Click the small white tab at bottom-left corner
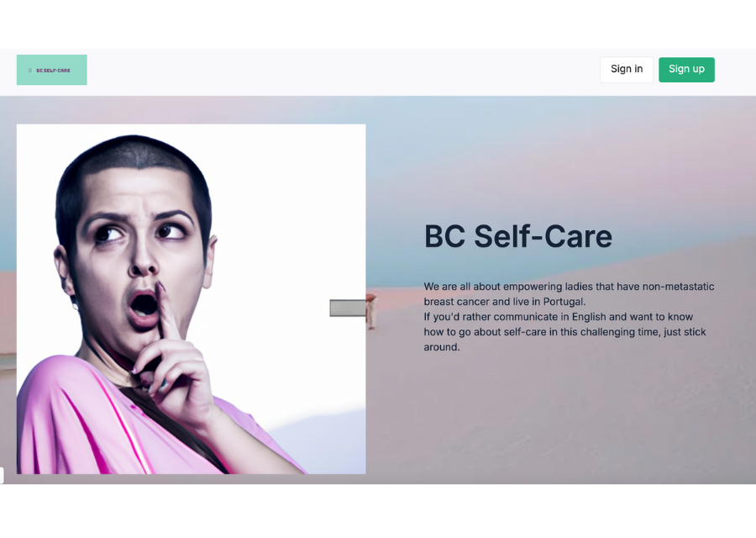Image resolution: width=756 pixels, height=538 pixels. (2, 475)
